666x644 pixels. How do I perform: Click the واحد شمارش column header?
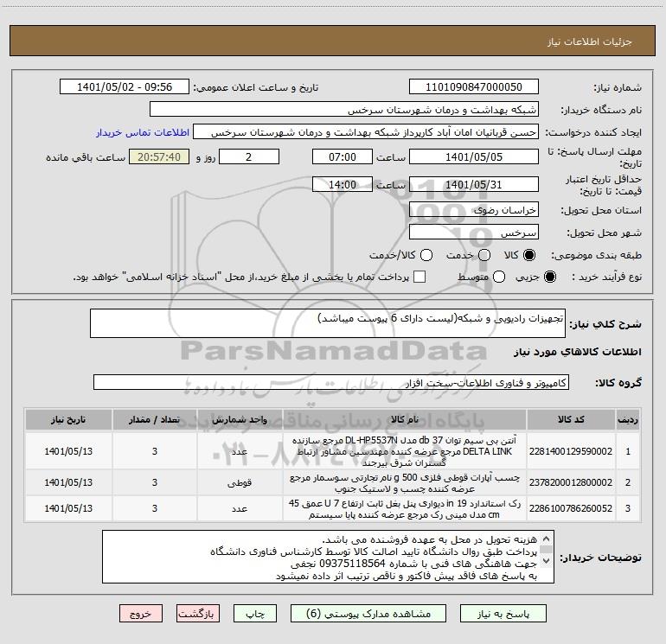coord(240,420)
